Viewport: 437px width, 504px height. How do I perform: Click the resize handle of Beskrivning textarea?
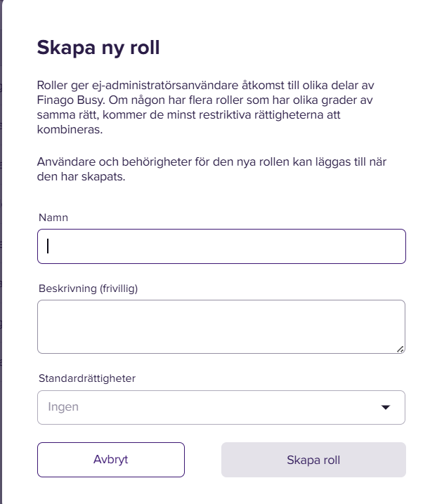[400, 350]
